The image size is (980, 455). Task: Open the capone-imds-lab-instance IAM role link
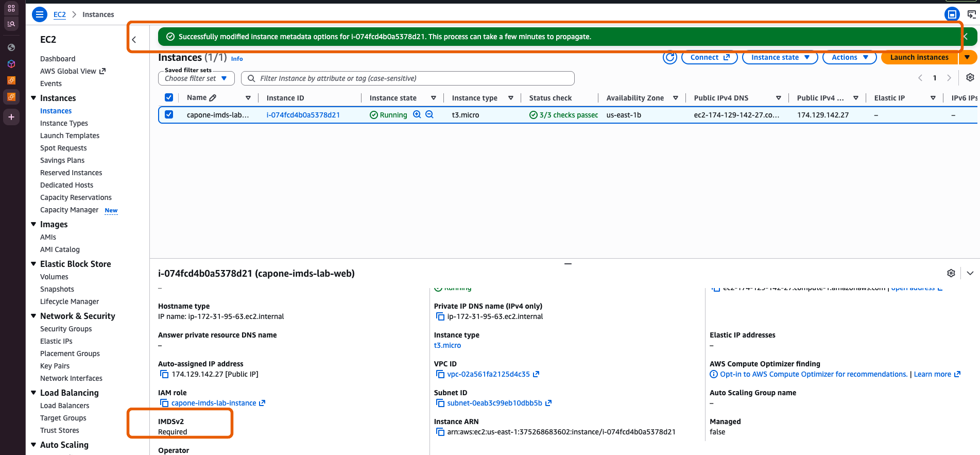[214, 403]
